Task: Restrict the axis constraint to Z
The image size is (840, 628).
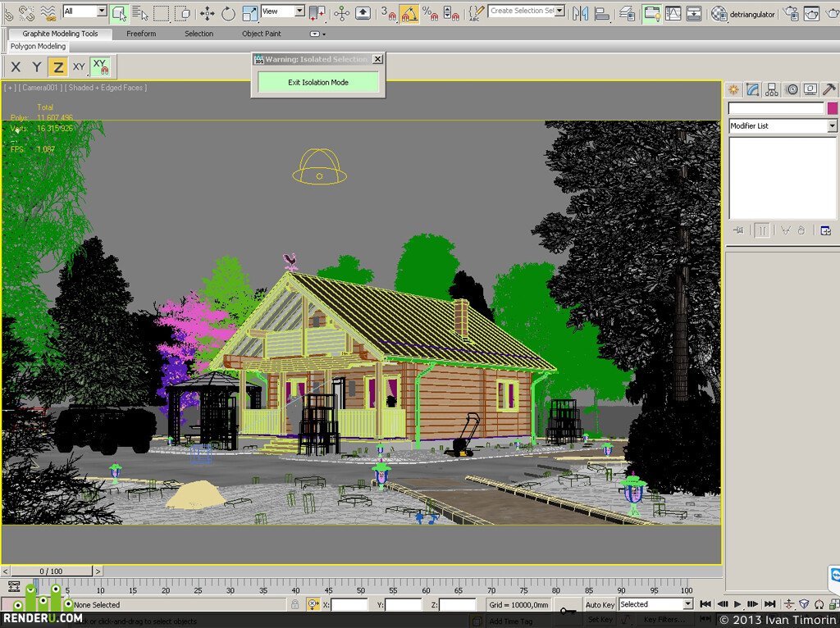Action: click(x=57, y=67)
